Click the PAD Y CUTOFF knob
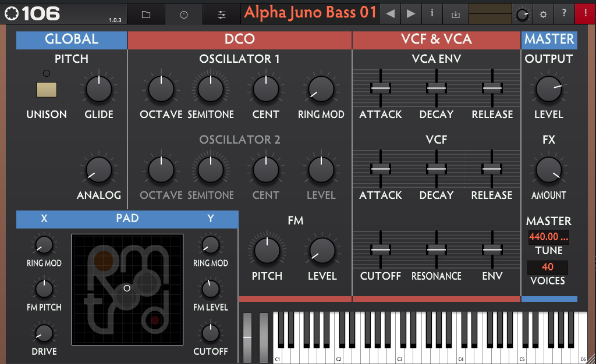Image resolution: width=596 pixels, height=364 pixels. 211,333
